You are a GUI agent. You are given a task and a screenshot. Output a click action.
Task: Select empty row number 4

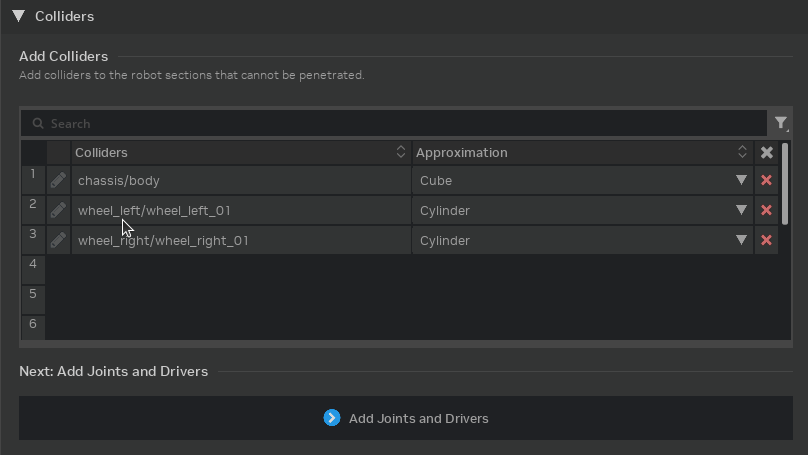(x=33, y=265)
